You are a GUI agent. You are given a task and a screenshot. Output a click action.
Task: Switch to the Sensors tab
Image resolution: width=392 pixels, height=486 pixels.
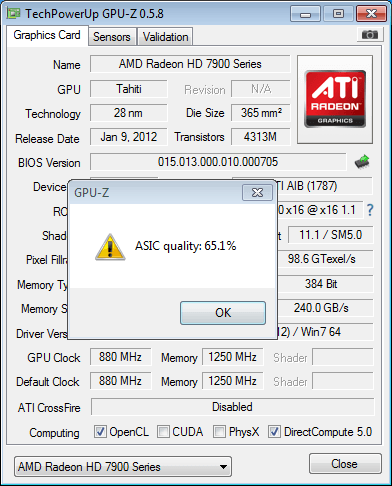pyautogui.click(x=112, y=37)
